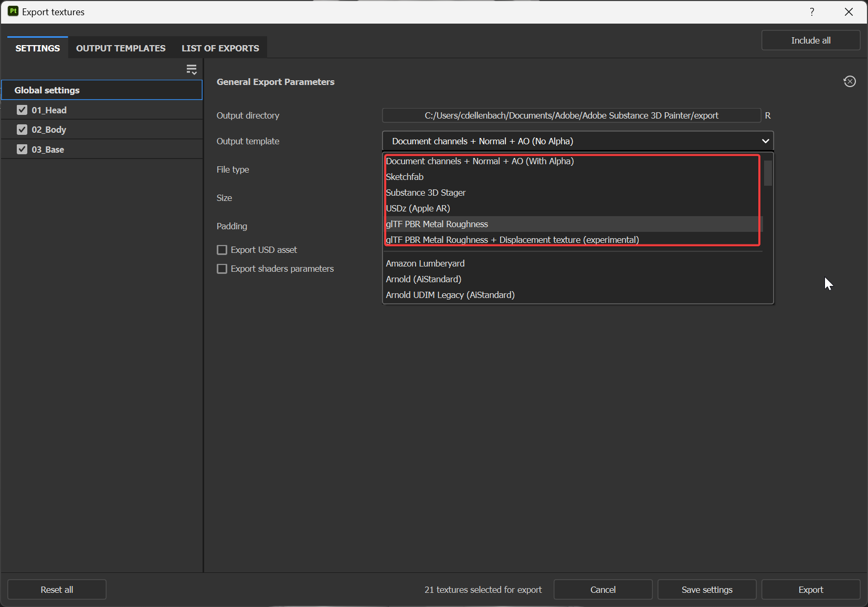Select gITF PBR Metal Roughness template

click(x=437, y=224)
